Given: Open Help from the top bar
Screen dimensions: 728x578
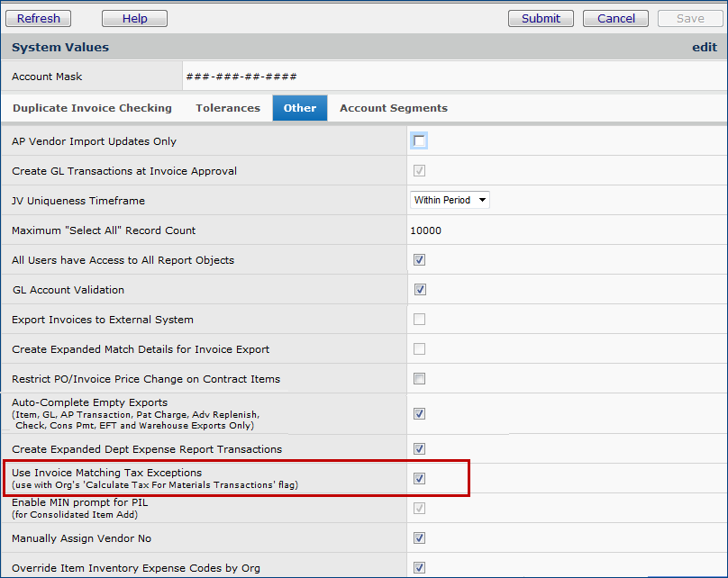Looking at the screenshot, I should point(134,18).
